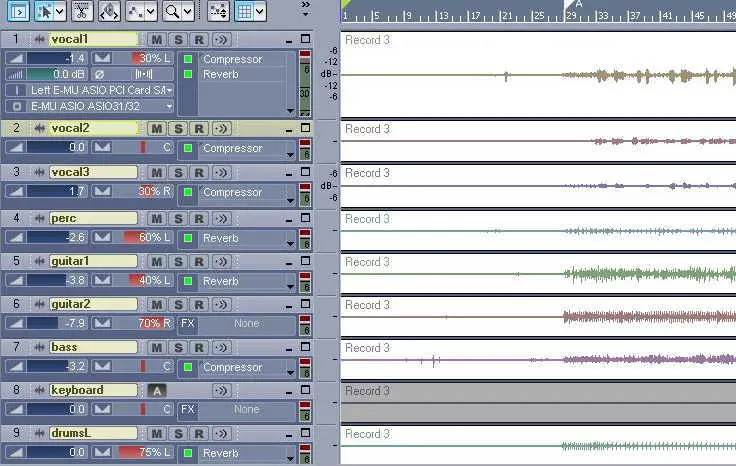Expand the vocal1 FX bin arrow
Viewport: 736px width, 466px height.
tap(291, 111)
